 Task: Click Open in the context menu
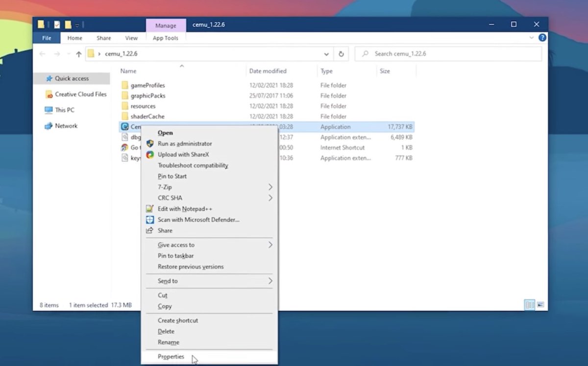165,133
